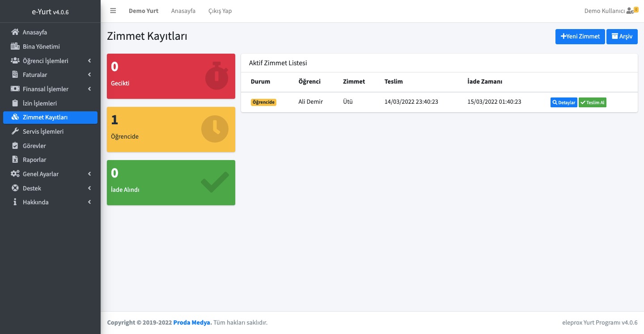Expand the Faturalar submenu chevron

tap(89, 75)
